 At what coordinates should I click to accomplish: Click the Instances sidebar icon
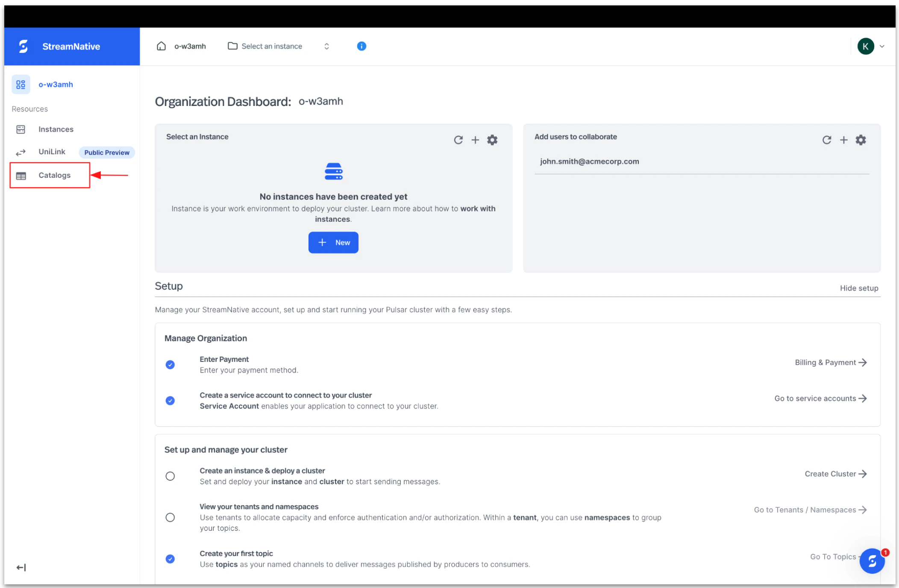21,129
